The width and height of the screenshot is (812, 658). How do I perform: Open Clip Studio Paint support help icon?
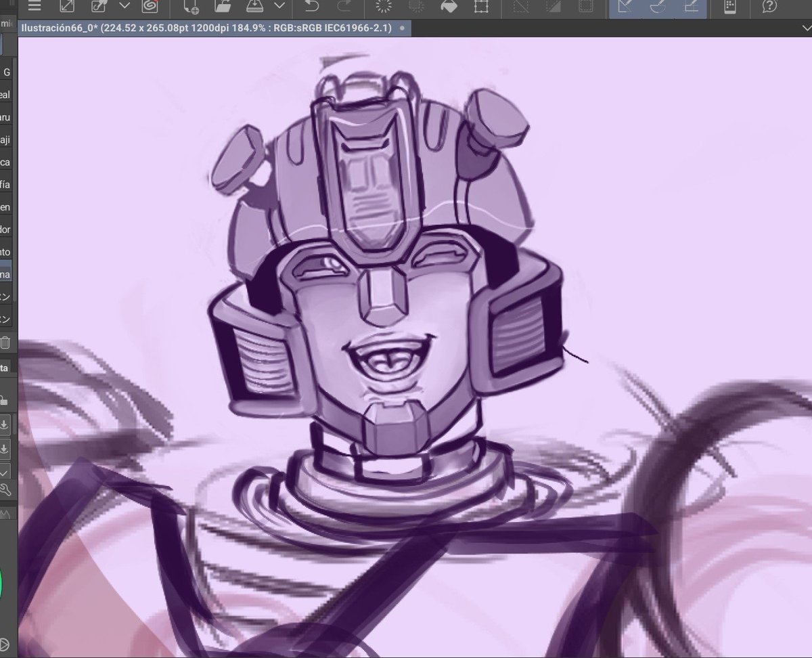[769, 7]
